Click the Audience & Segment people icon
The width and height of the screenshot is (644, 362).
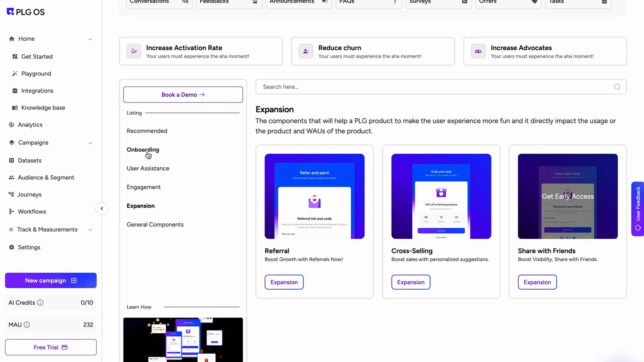point(11,177)
